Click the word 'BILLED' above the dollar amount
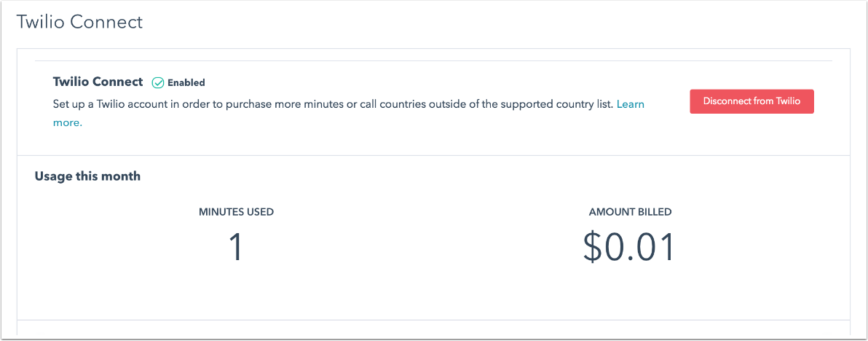This screenshot has height=341, width=868. [x=652, y=212]
